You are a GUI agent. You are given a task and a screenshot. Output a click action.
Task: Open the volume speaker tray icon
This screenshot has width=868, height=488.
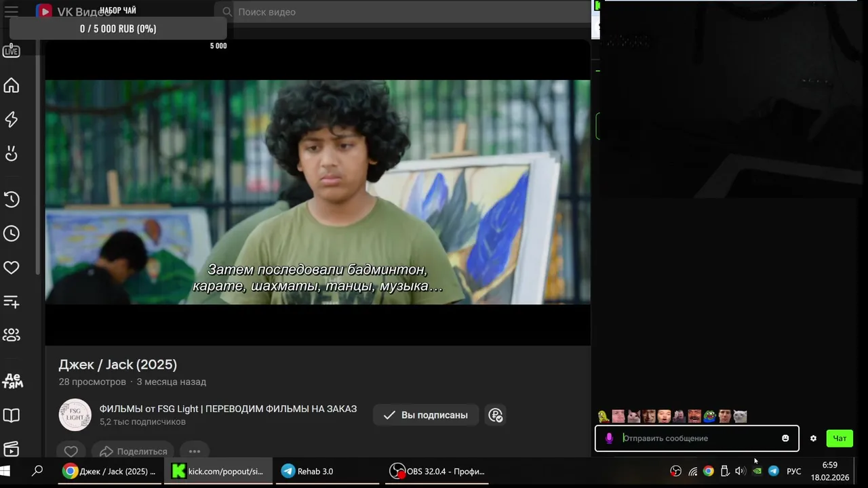coord(740,471)
